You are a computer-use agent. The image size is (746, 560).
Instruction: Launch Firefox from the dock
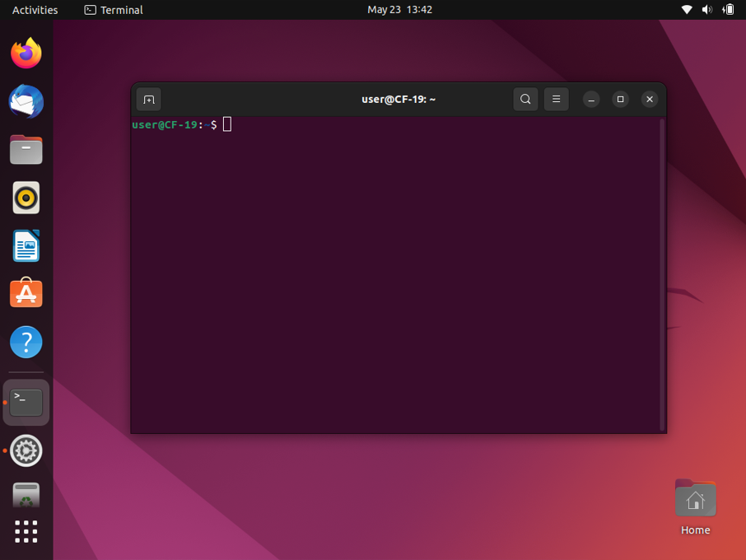pos(26,54)
